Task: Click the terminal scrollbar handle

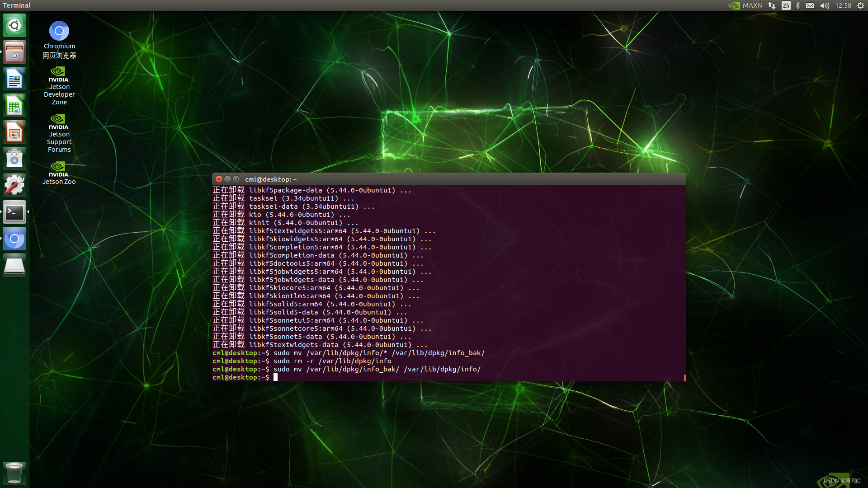Action: [x=685, y=378]
